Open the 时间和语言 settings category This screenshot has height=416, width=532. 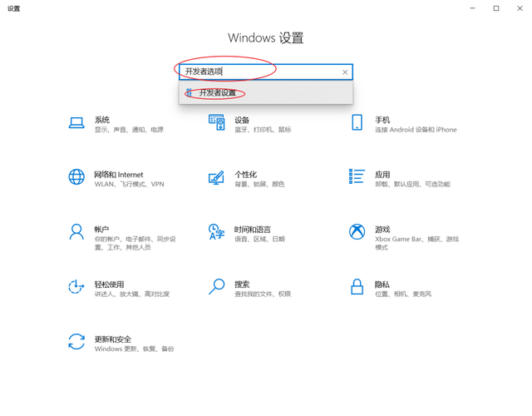pos(253,230)
